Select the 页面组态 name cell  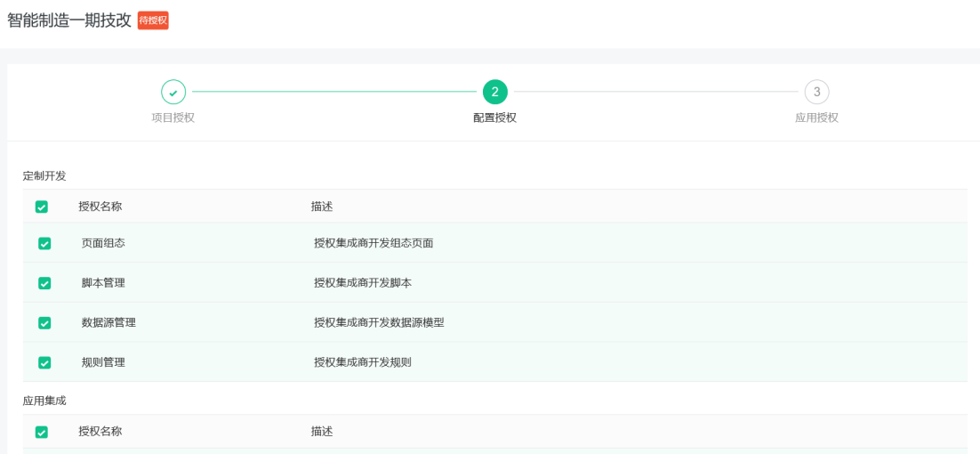[x=103, y=243]
